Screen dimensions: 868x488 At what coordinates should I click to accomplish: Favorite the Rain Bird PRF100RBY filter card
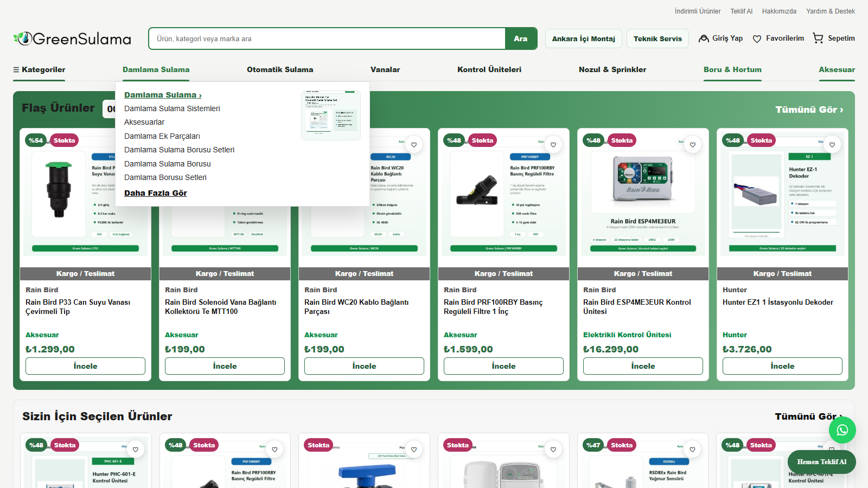pyautogui.click(x=553, y=145)
